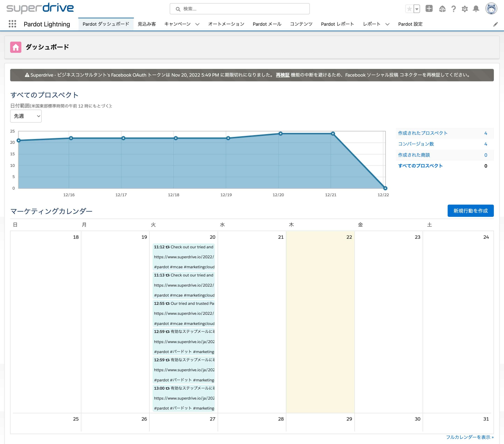Screen dimensions: 504x444
Task: Click the favorites star icon
Action: tap(409, 9)
